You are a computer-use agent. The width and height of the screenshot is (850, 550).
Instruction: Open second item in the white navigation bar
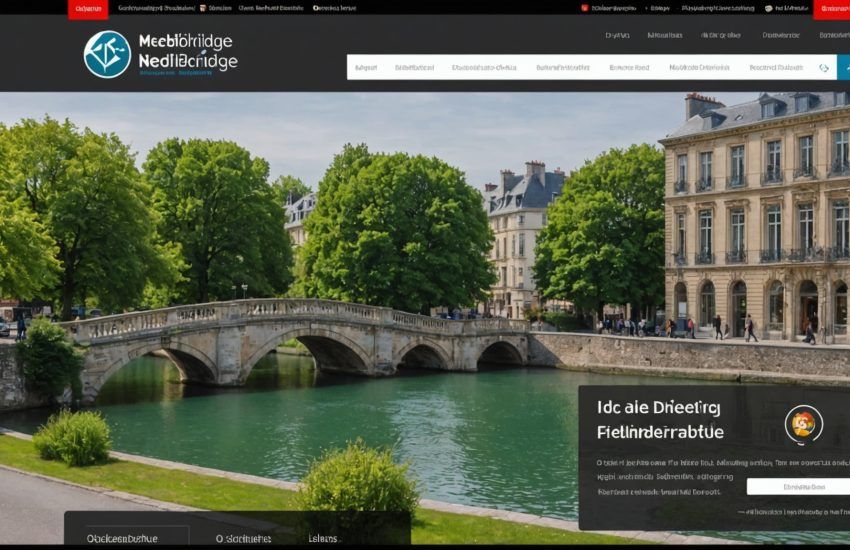[414, 68]
